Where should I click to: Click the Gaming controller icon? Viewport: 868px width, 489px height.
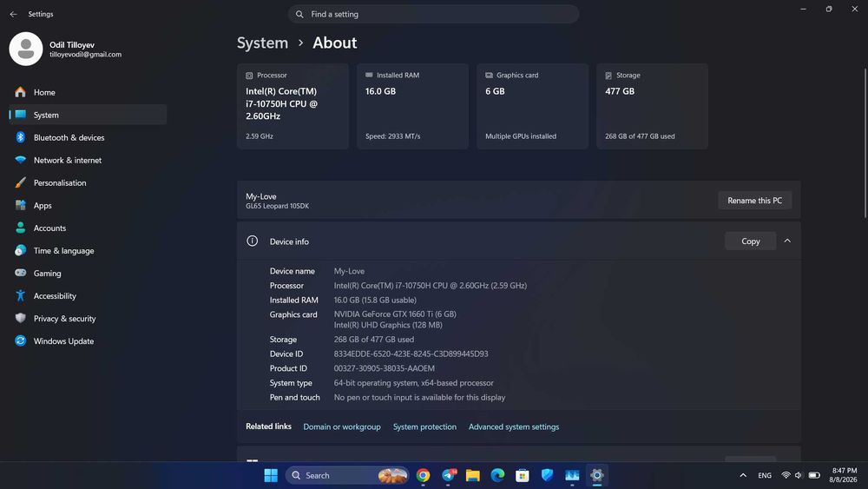click(21, 273)
